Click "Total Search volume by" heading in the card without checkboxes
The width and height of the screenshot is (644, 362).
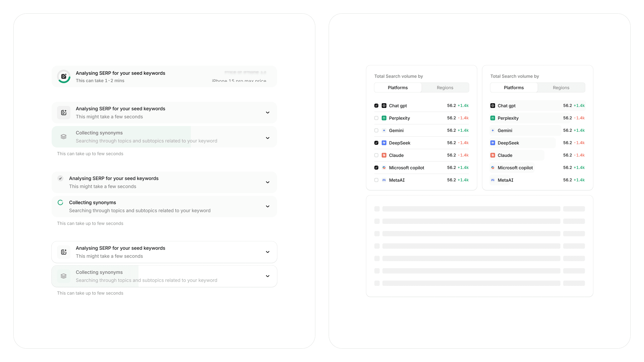click(x=515, y=76)
